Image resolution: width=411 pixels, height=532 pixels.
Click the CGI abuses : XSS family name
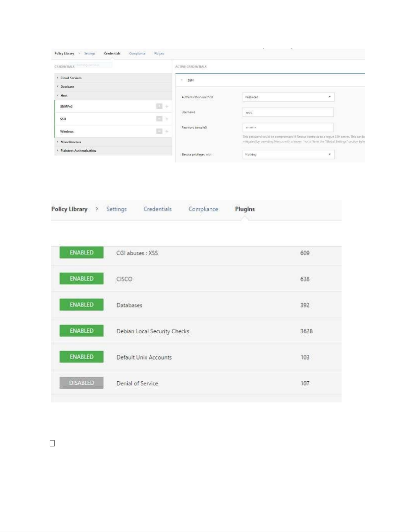[x=137, y=253]
